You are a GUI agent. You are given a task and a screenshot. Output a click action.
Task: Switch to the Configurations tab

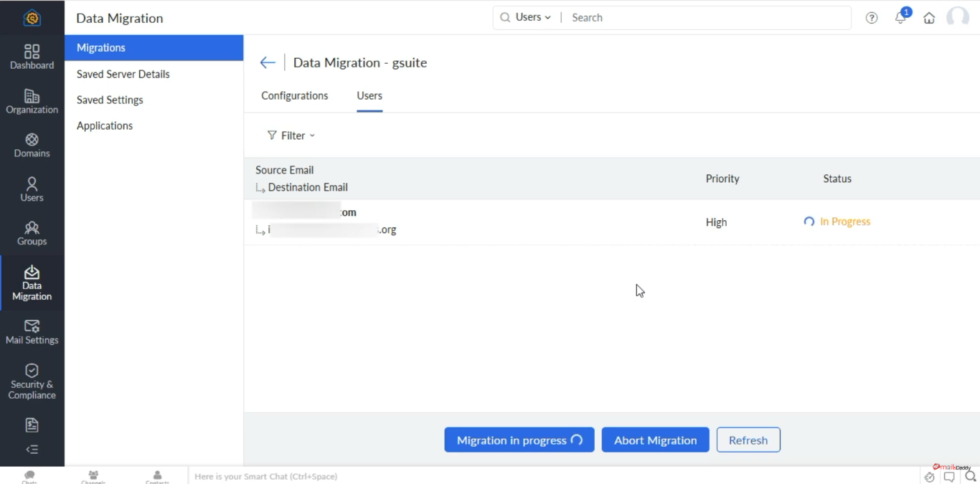click(294, 95)
